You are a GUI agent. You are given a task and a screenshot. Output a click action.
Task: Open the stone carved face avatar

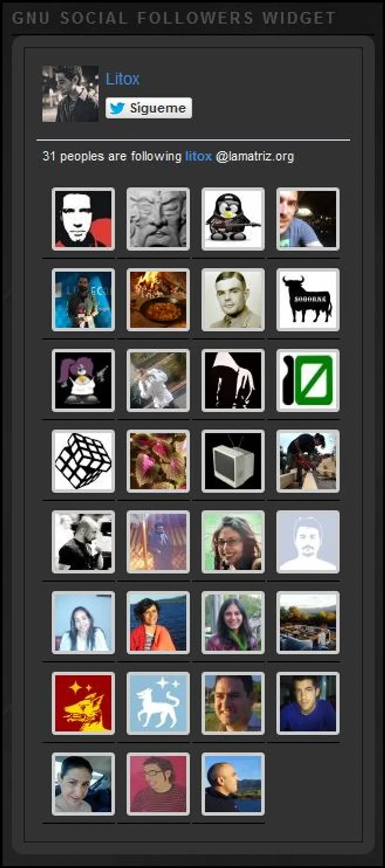pyautogui.click(x=158, y=219)
